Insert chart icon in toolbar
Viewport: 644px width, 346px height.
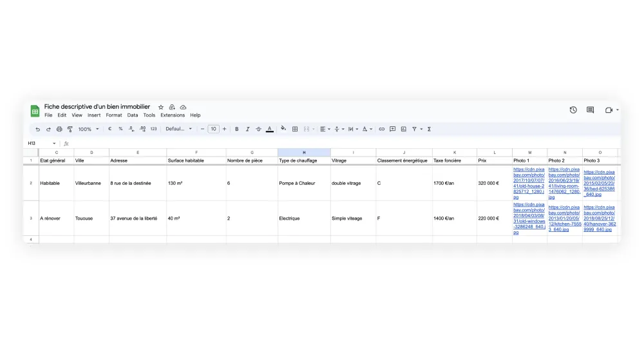(404, 129)
